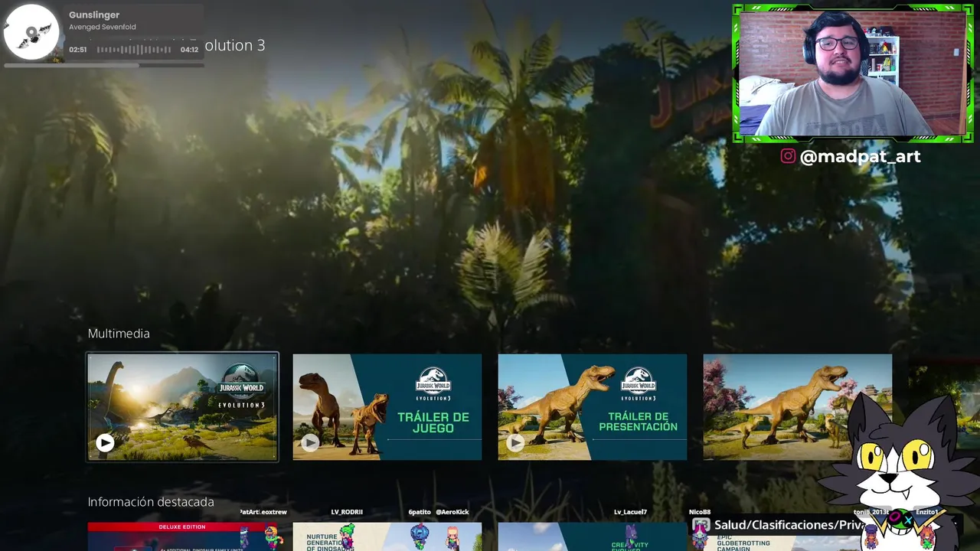Click the Lv_Lacuel7 viewer name

(630, 512)
